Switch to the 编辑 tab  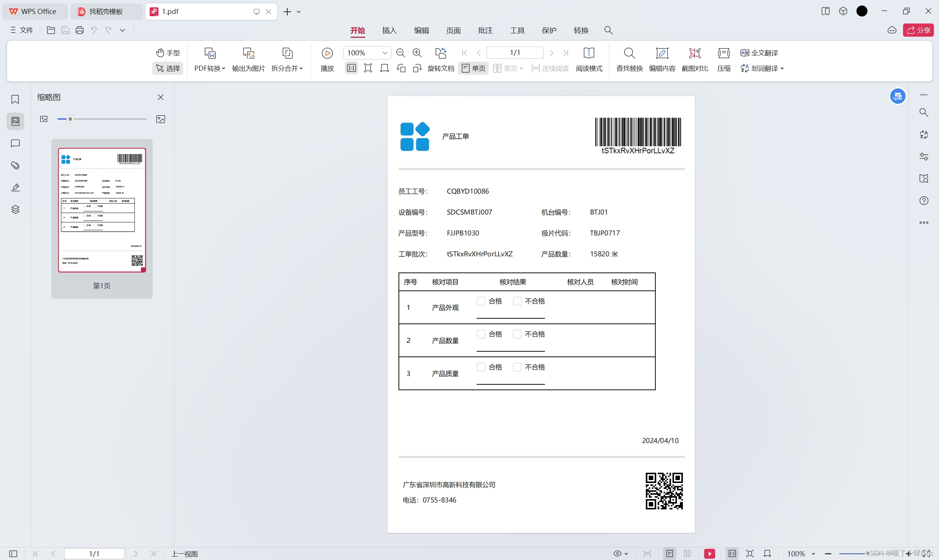pos(421,30)
